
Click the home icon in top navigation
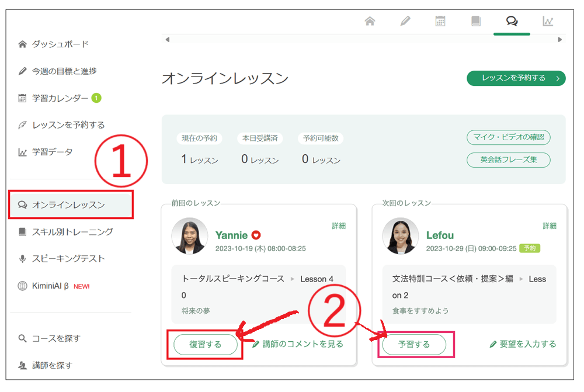tap(370, 21)
